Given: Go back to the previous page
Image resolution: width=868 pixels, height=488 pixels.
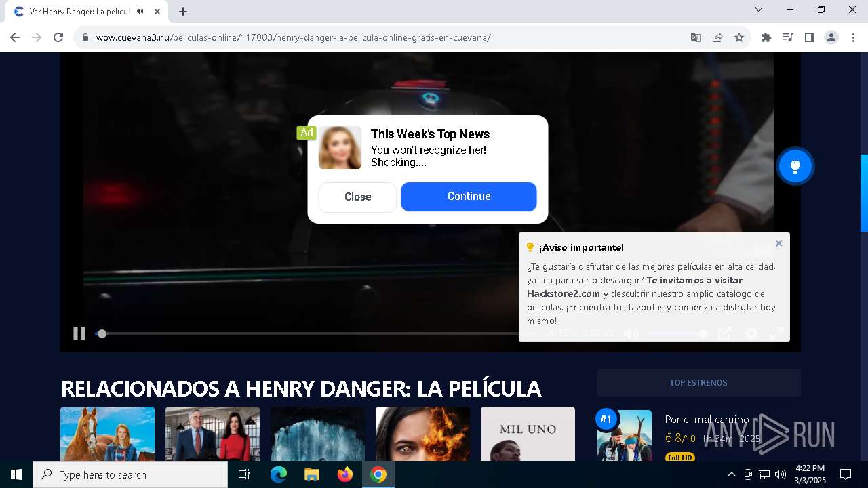Looking at the screenshot, I should coord(15,37).
